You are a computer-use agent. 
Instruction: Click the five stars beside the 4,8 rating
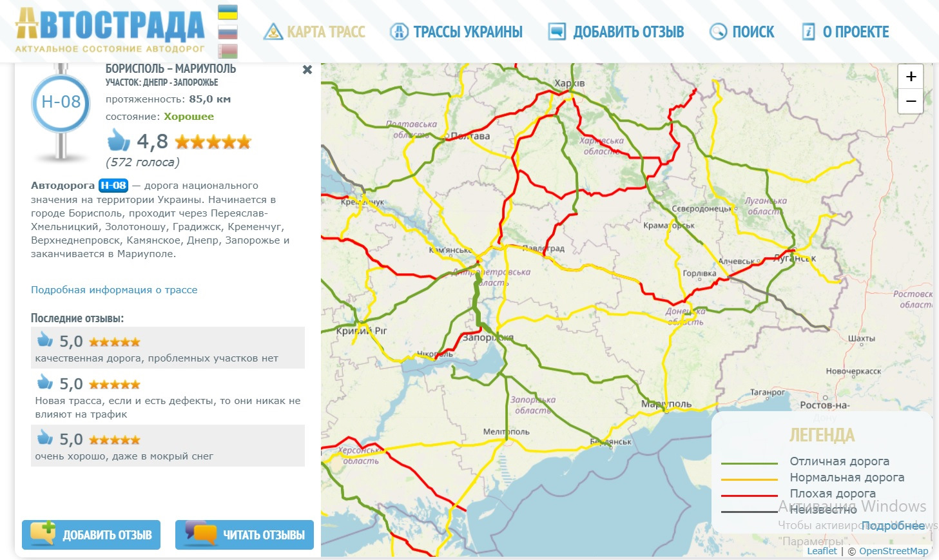tap(213, 142)
